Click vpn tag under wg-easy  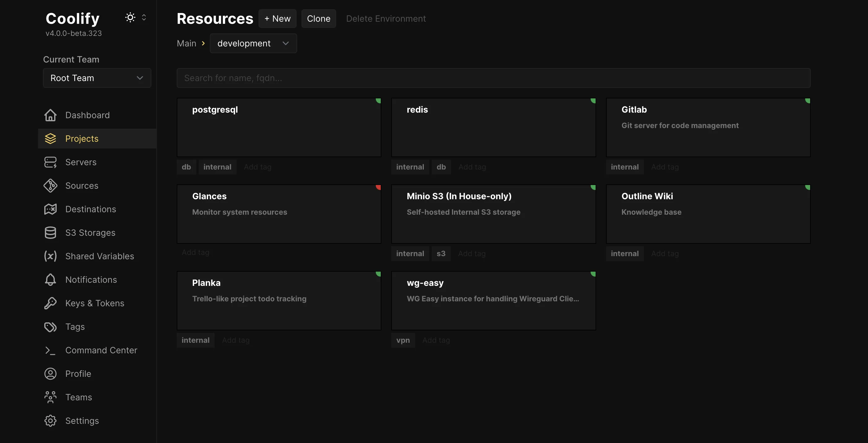click(403, 340)
